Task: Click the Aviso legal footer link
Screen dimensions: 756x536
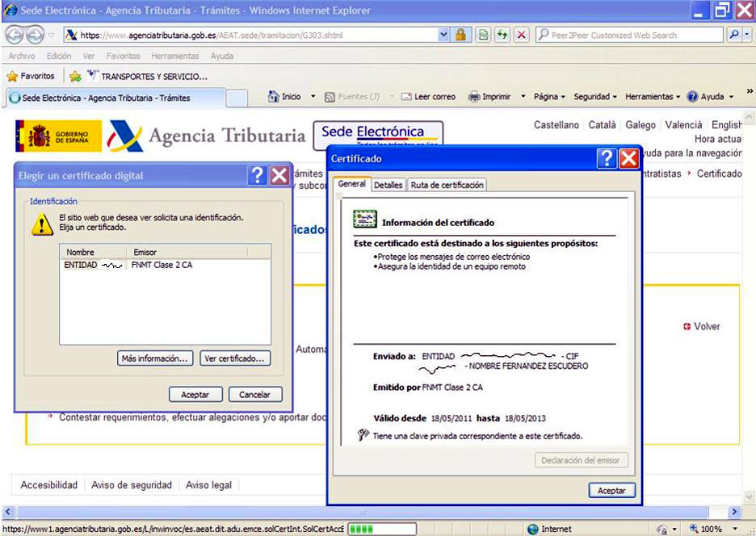Action: click(208, 485)
